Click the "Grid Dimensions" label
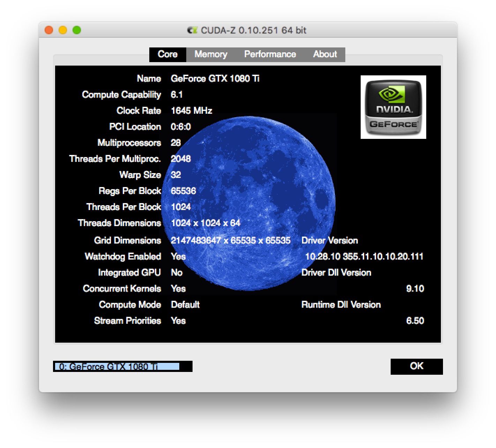Screen dimensions: 496x448 click(128, 240)
